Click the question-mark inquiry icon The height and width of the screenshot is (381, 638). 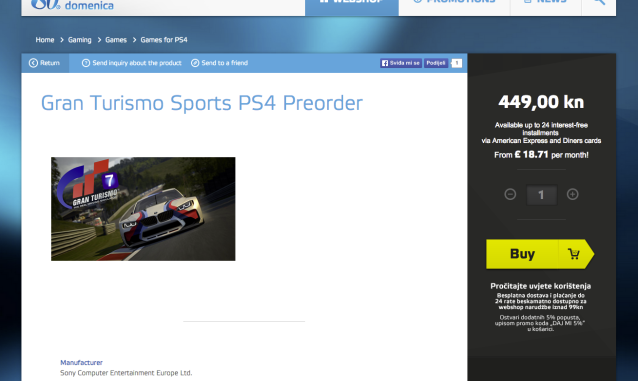(86, 63)
